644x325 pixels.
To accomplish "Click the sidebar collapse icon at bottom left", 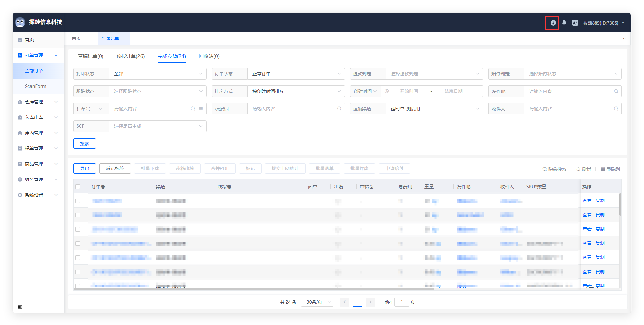I will 20,307.
